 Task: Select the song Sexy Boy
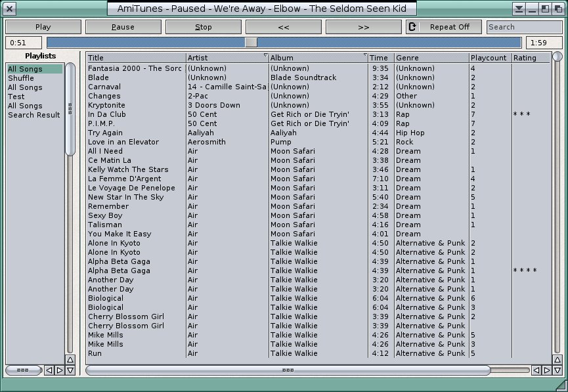tap(318, 215)
